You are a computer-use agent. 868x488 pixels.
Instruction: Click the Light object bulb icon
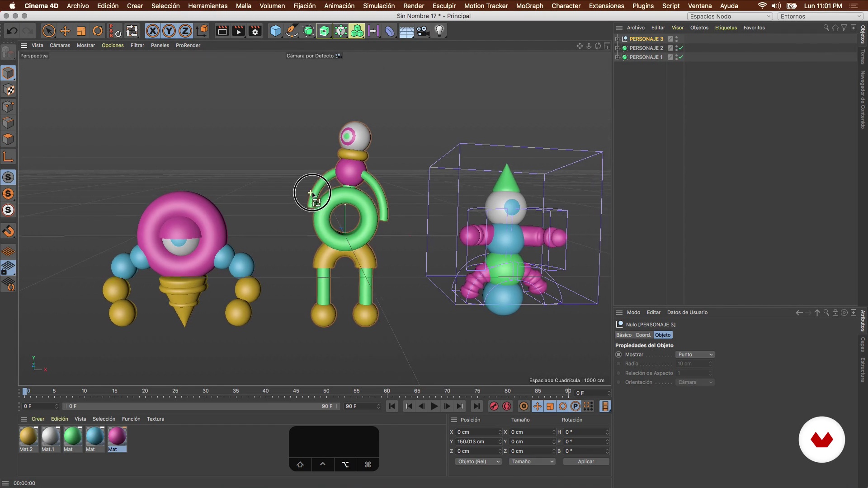439,31
